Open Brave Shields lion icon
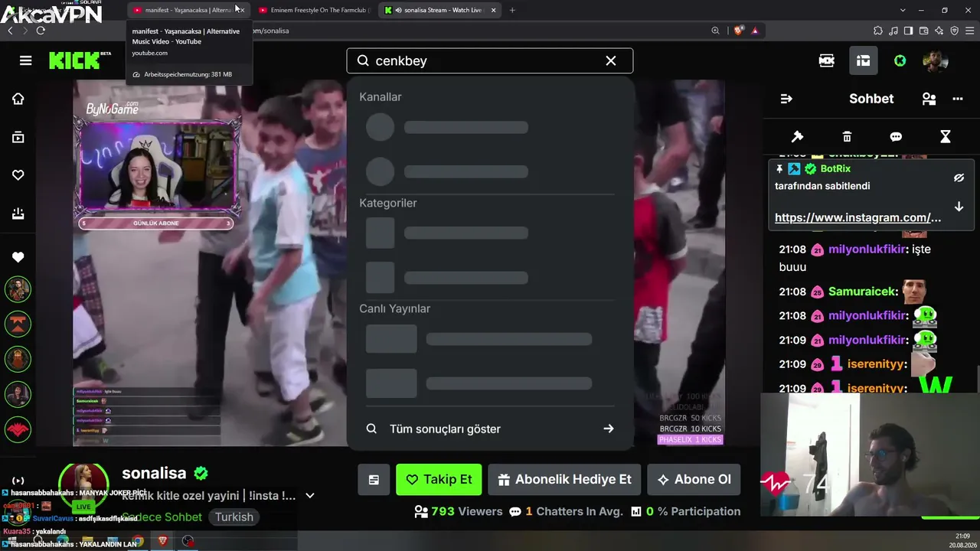Screen dimensions: 980x551 tap(738, 31)
